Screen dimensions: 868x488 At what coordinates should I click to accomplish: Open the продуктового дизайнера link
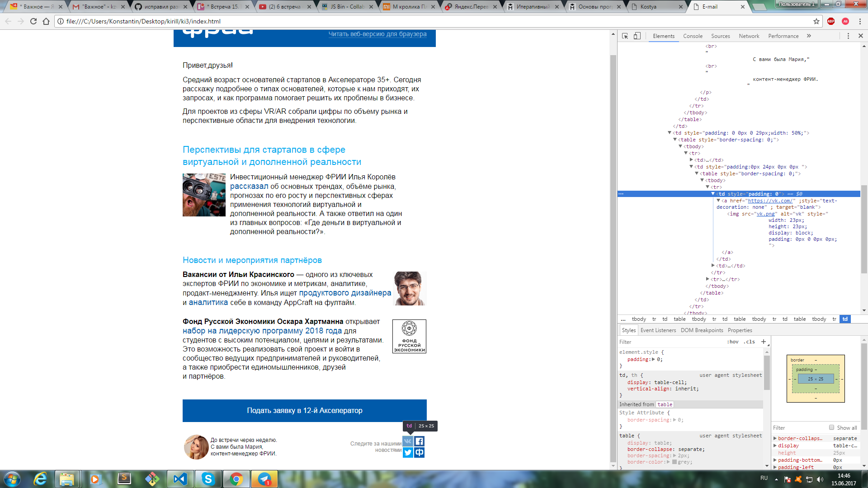[x=345, y=293]
